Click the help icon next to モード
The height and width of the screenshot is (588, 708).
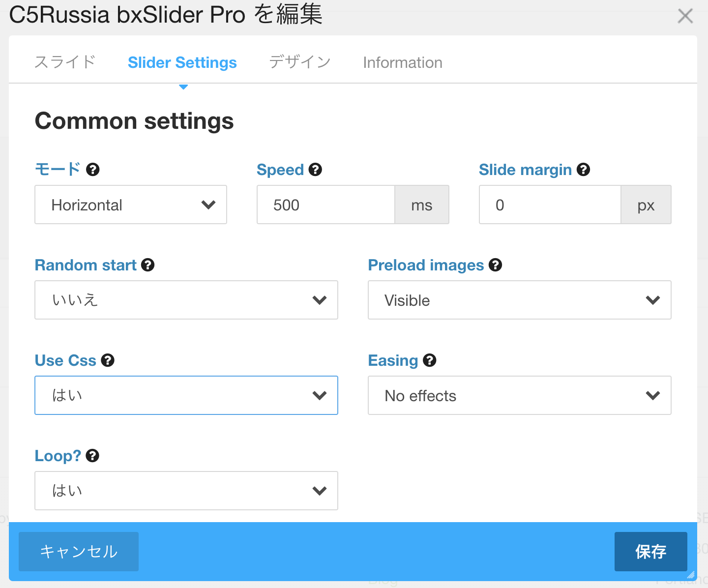point(93,170)
